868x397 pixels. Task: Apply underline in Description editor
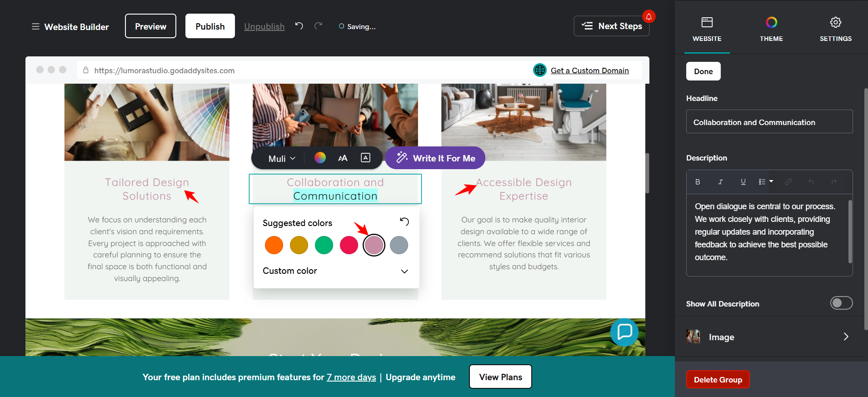(x=743, y=182)
